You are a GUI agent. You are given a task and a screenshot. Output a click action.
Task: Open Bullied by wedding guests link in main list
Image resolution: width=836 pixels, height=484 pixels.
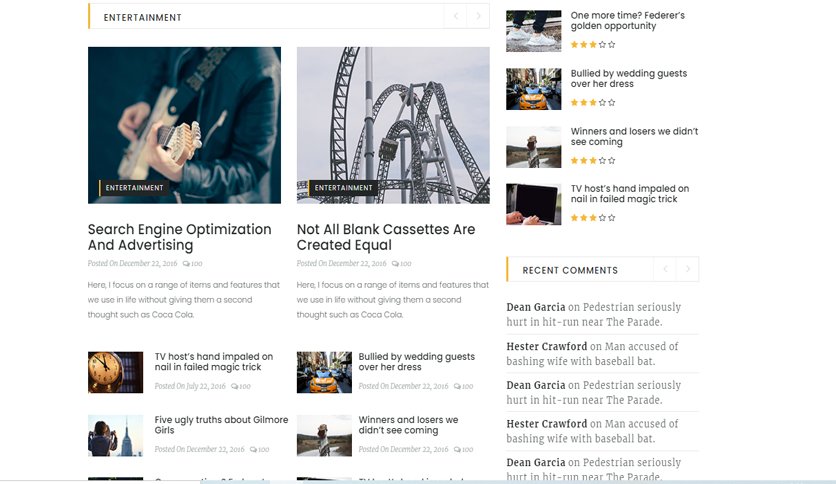[416, 362]
